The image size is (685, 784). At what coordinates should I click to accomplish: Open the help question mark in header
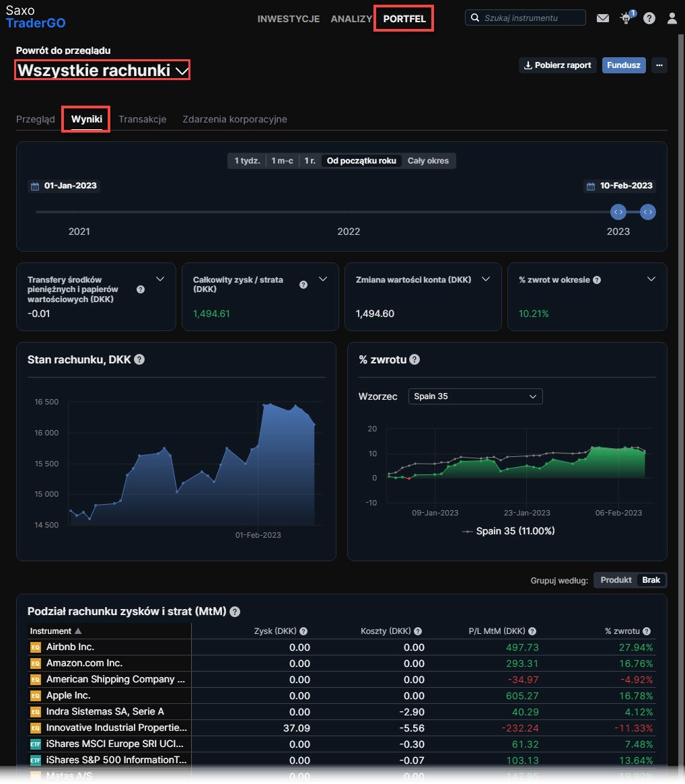(x=649, y=18)
